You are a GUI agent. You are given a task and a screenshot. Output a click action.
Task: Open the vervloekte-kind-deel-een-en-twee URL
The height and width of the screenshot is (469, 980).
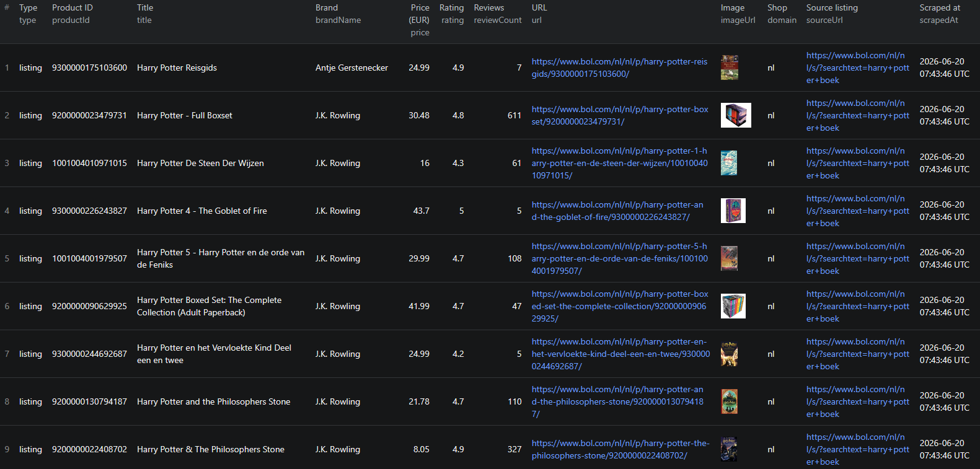(621, 354)
